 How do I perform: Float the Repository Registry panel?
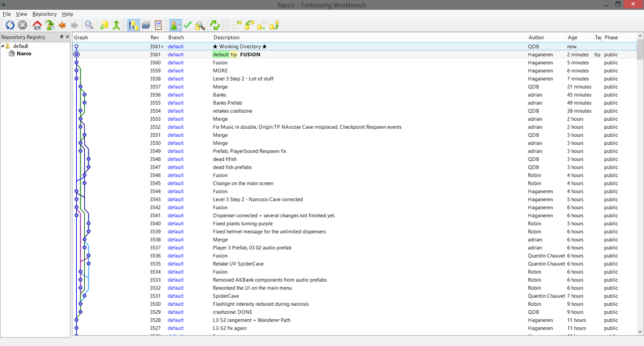(61, 37)
